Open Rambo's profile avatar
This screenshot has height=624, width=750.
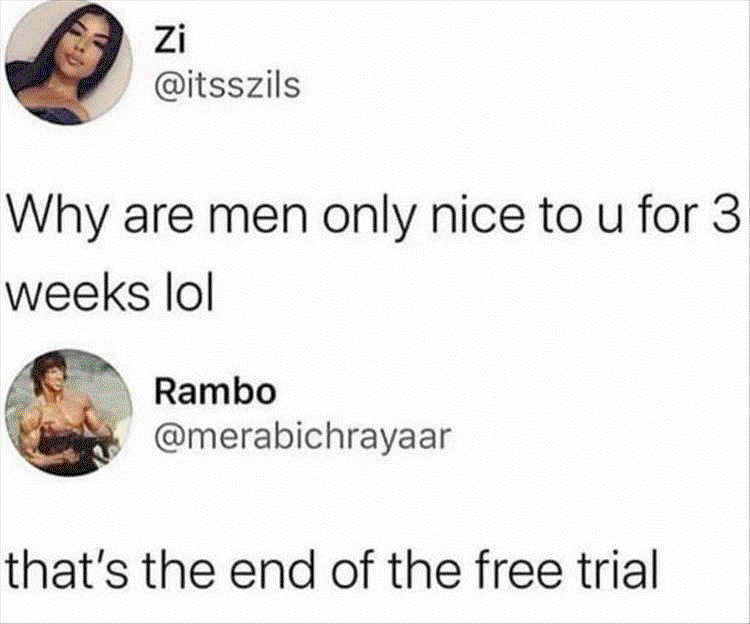[68, 413]
